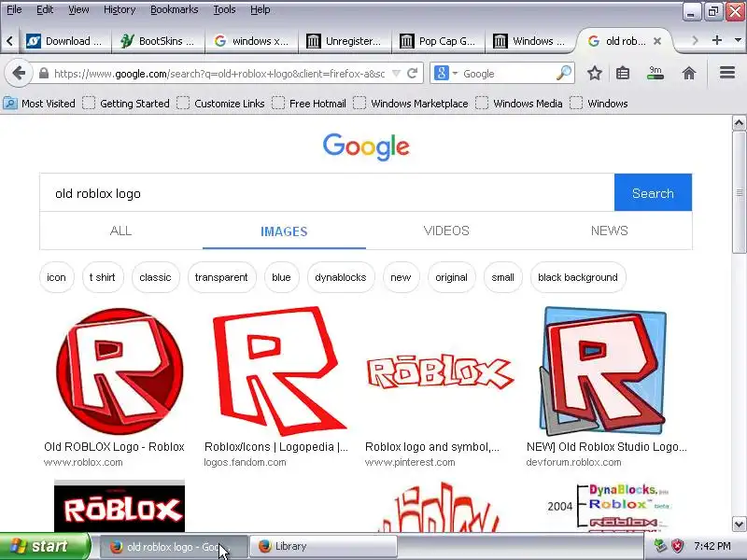The width and height of the screenshot is (747, 560).
Task: Open the round red Roblox R thumbnail
Action: pos(120,371)
